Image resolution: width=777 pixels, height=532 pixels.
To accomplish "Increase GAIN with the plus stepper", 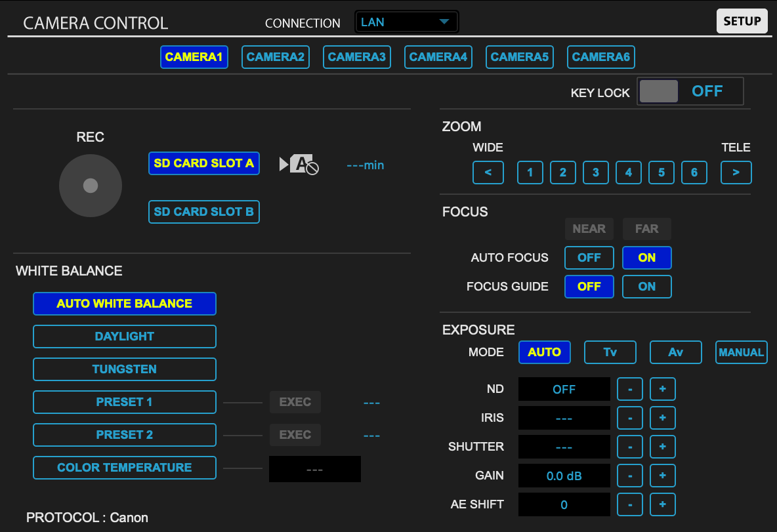I will (x=662, y=476).
